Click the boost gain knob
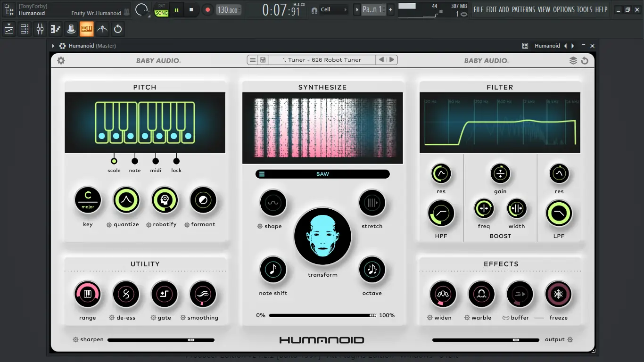Viewport: 644px width, 362px height. [500, 174]
